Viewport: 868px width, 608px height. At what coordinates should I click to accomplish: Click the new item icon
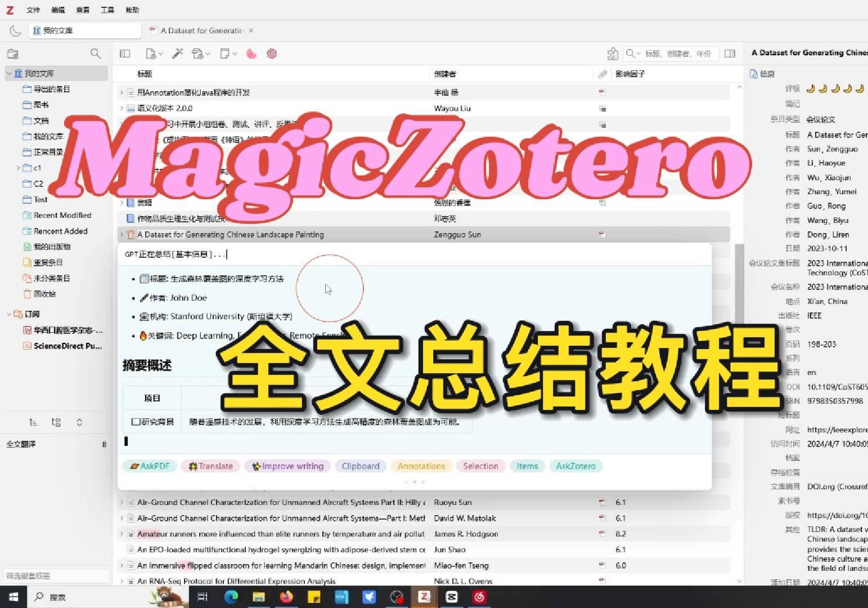(150, 53)
